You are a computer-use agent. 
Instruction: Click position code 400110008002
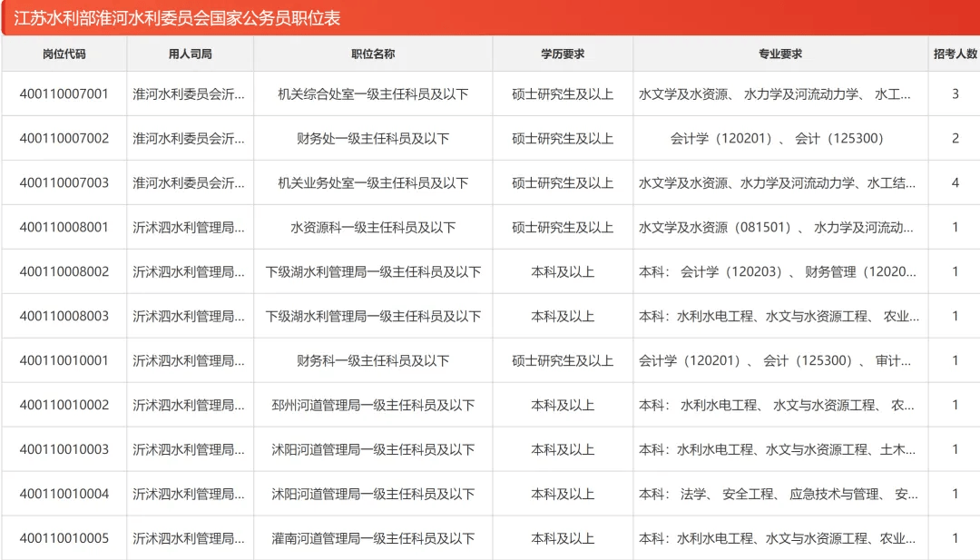(x=64, y=271)
